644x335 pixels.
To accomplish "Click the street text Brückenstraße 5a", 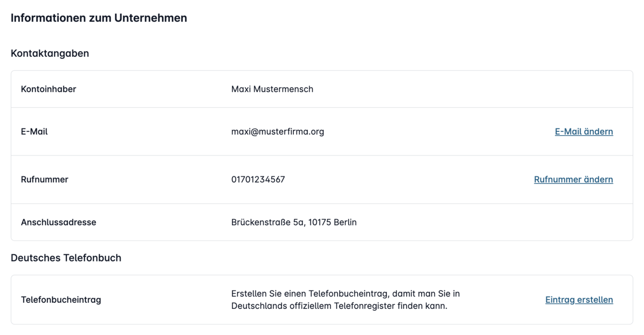I will point(267,222).
